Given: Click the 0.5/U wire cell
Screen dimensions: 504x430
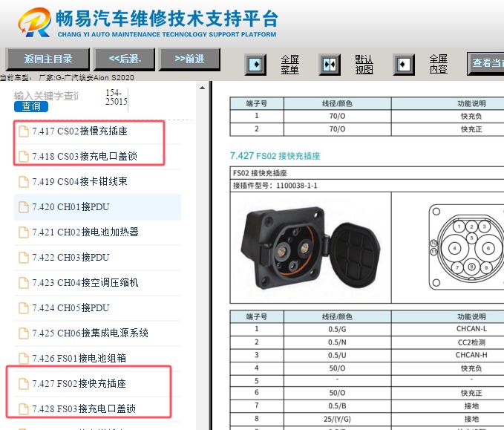Looking at the screenshot, I should pos(337,355).
